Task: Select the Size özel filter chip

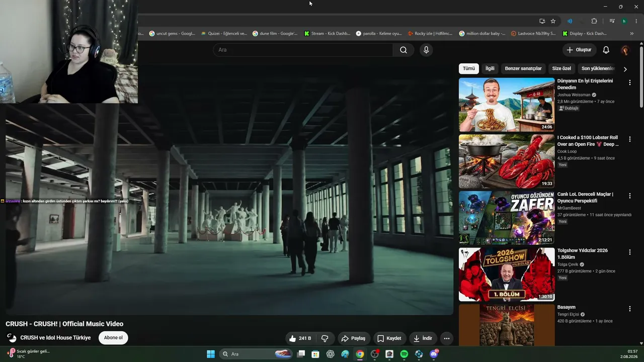Action: [561, 68]
